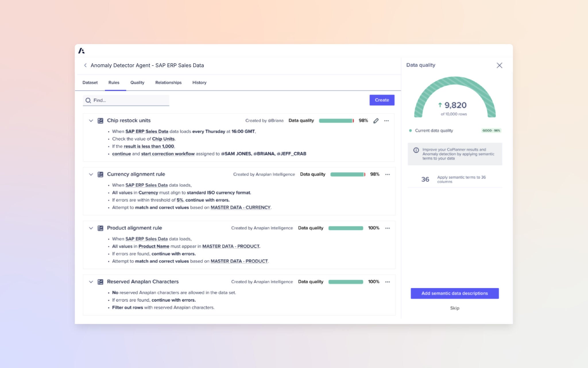Click the Chip restock units quality progress bar
The width and height of the screenshot is (588, 368).
point(336,121)
